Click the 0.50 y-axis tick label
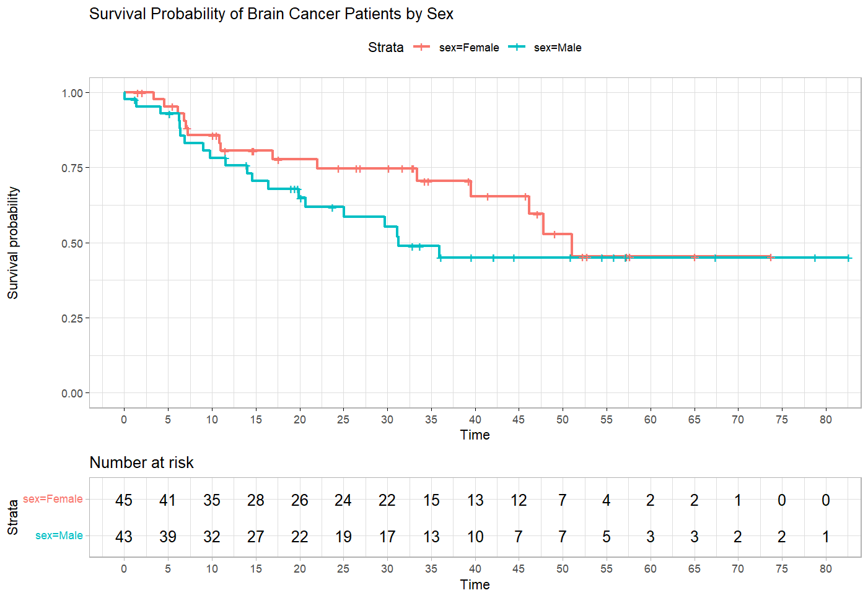The image size is (868, 598). pos(72,243)
